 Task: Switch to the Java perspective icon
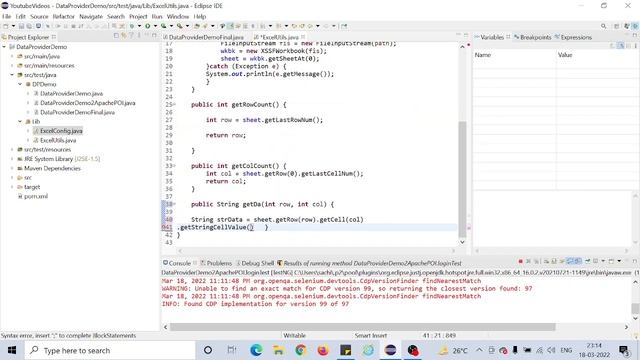pos(627,26)
